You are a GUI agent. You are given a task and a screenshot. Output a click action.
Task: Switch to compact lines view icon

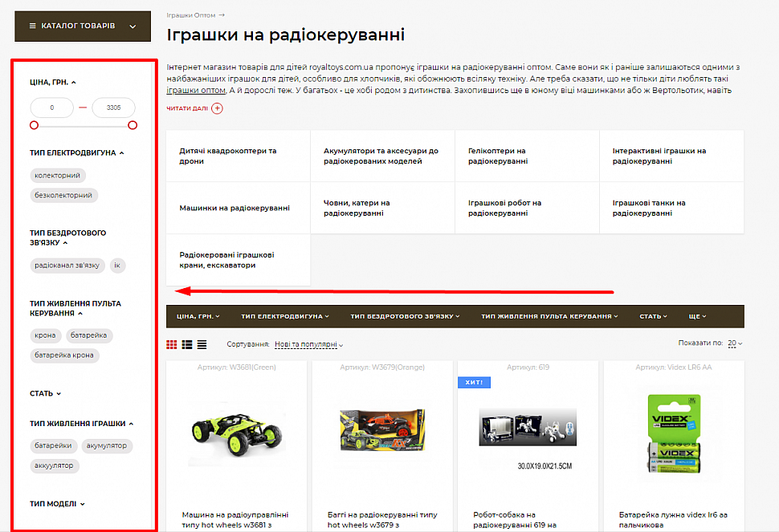tap(202, 344)
